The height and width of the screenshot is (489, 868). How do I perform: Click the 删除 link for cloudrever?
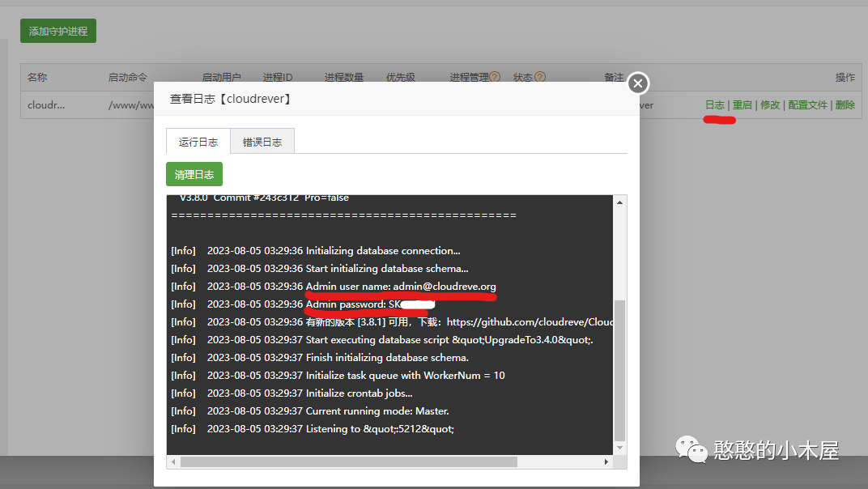(x=845, y=105)
